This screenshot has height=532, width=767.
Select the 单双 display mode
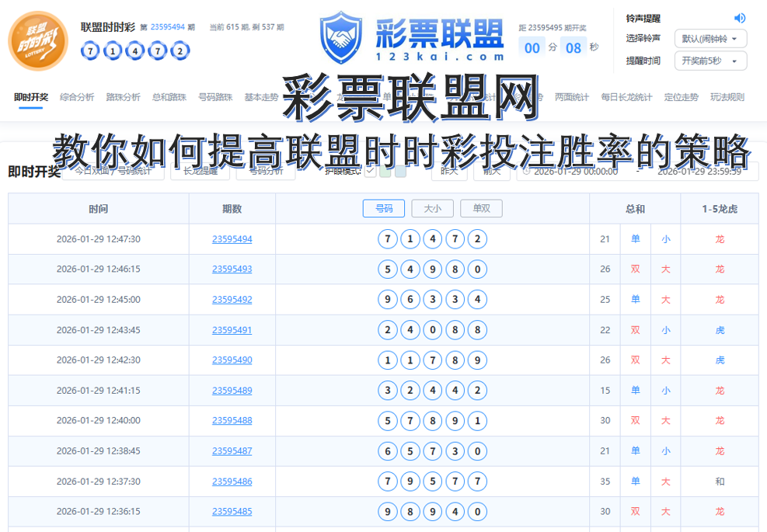click(x=481, y=208)
